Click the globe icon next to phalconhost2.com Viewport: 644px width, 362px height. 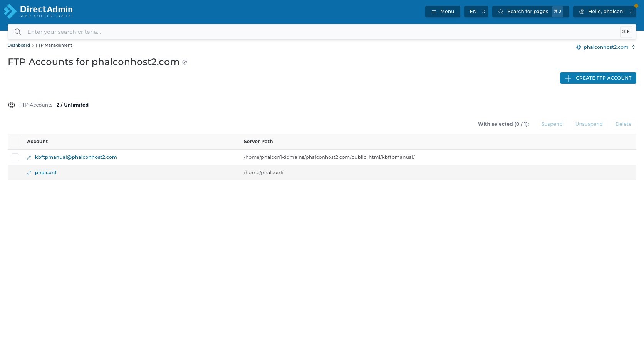tap(579, 47)
